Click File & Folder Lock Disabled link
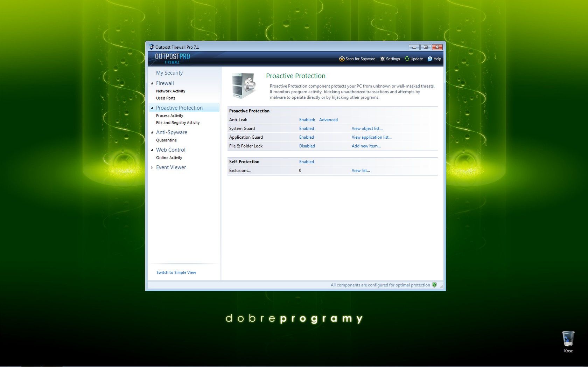588x367 pixels. click(x=307, y=146)
